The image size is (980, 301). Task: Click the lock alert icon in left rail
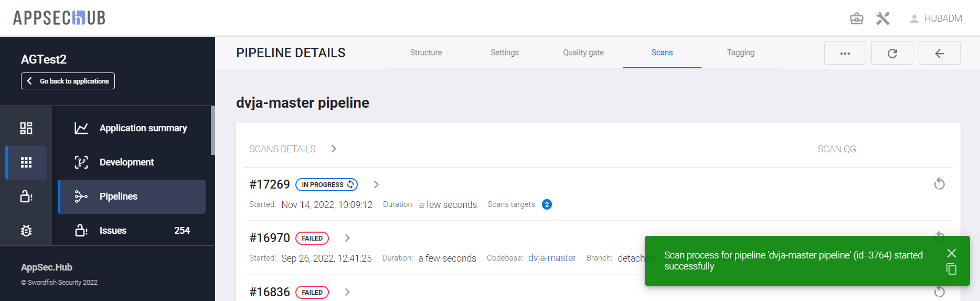[x=26, y=196]
